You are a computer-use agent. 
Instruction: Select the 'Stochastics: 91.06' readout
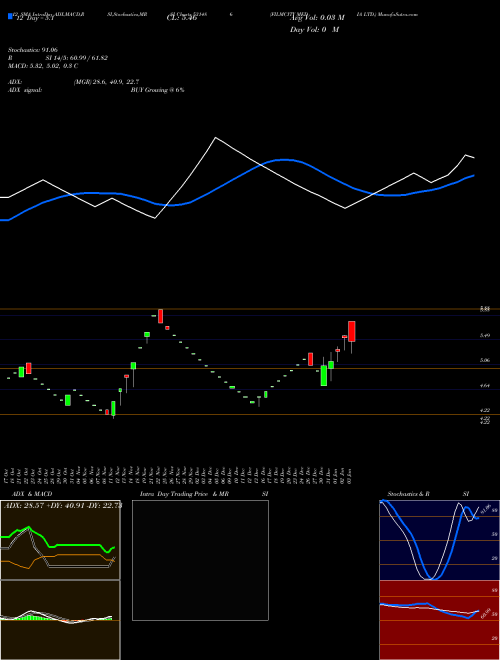[33, 50]
